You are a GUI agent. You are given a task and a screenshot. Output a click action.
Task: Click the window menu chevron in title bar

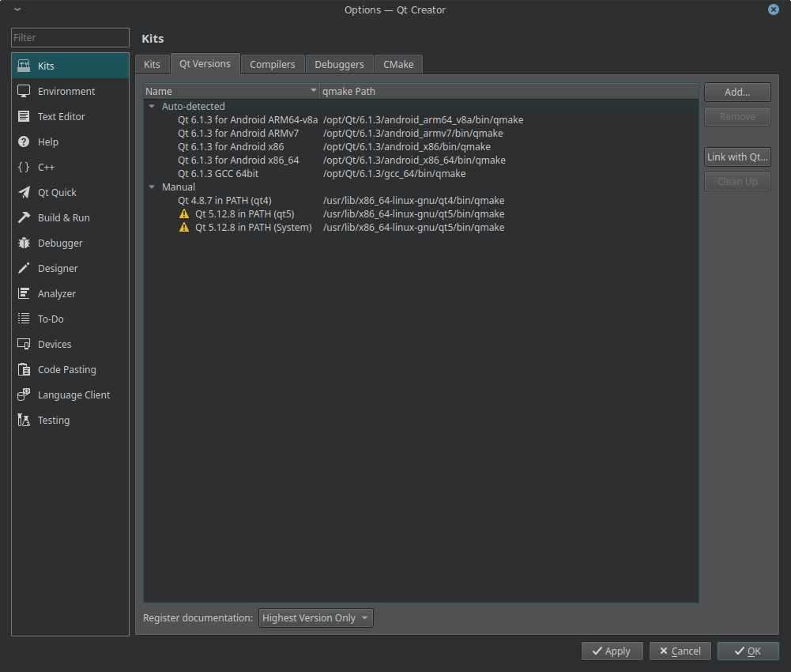tap(17, 9)
